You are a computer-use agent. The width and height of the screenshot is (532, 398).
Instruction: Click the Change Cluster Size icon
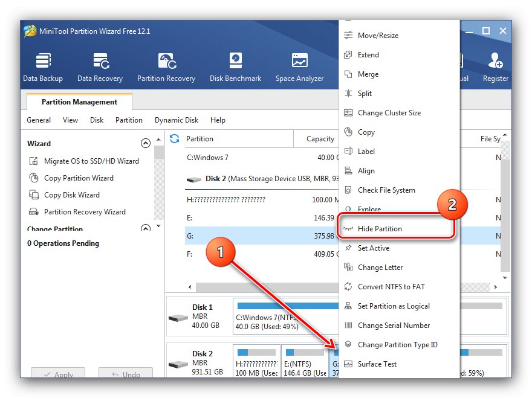point(348,112)
